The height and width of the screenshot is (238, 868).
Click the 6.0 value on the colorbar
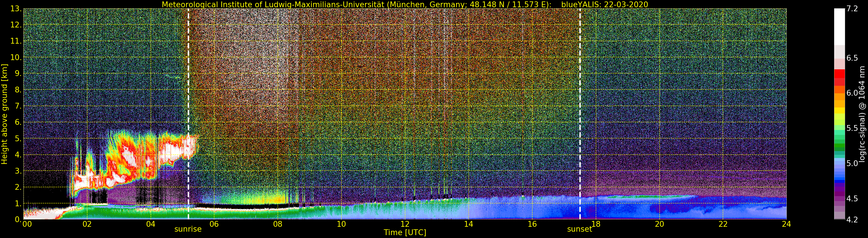(x=852, y=93)
